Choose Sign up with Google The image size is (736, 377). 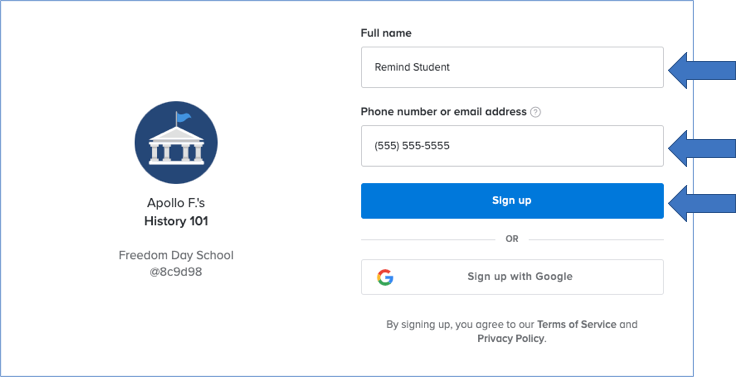512,277
